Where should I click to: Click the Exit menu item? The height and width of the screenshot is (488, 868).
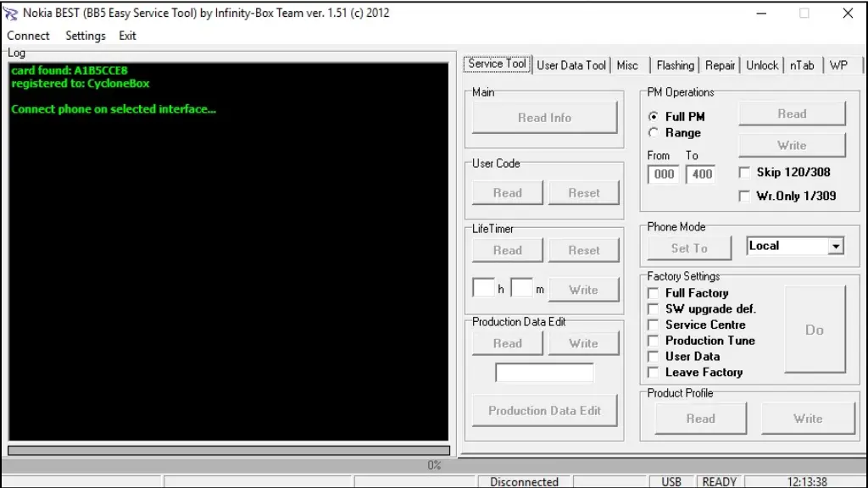(x=127, y=36)
